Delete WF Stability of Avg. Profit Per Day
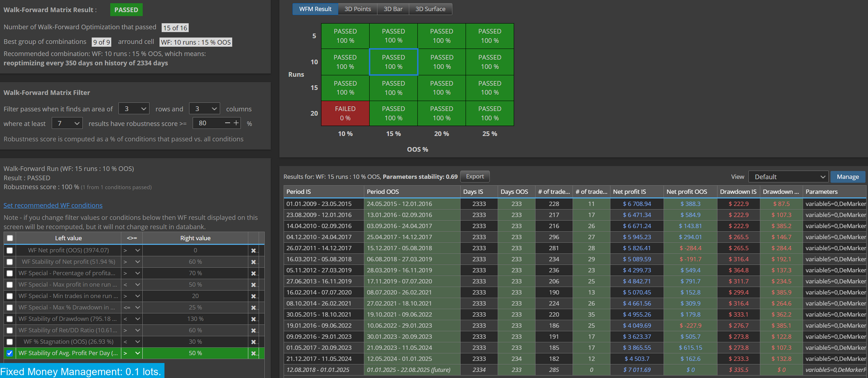The image size is (868, 378). 253,353
